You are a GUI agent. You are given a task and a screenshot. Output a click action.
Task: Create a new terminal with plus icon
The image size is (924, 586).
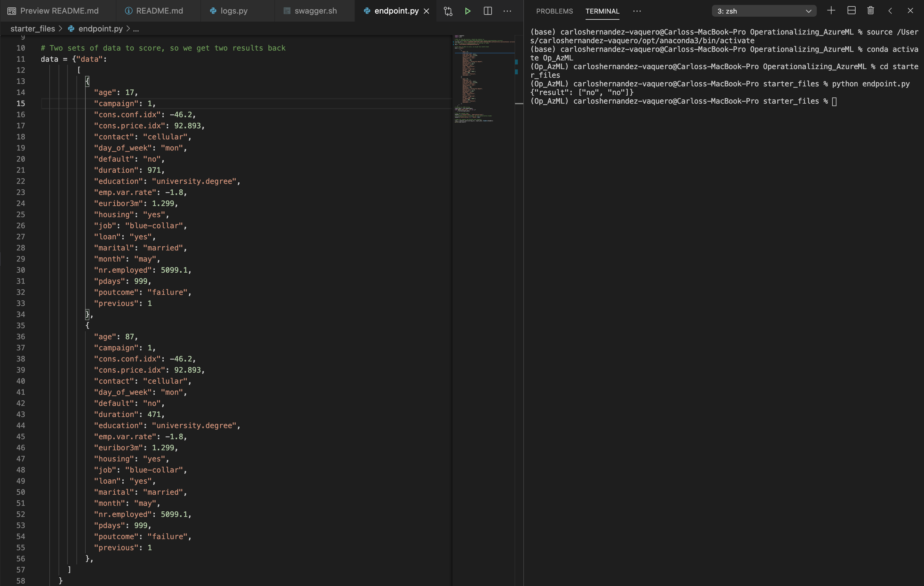coord(831,10)
